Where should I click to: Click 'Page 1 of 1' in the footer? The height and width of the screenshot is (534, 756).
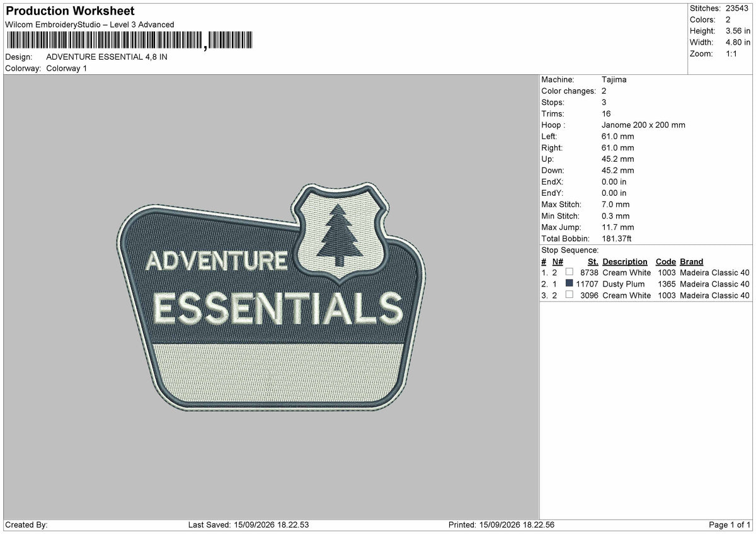(x=730, y=525)
